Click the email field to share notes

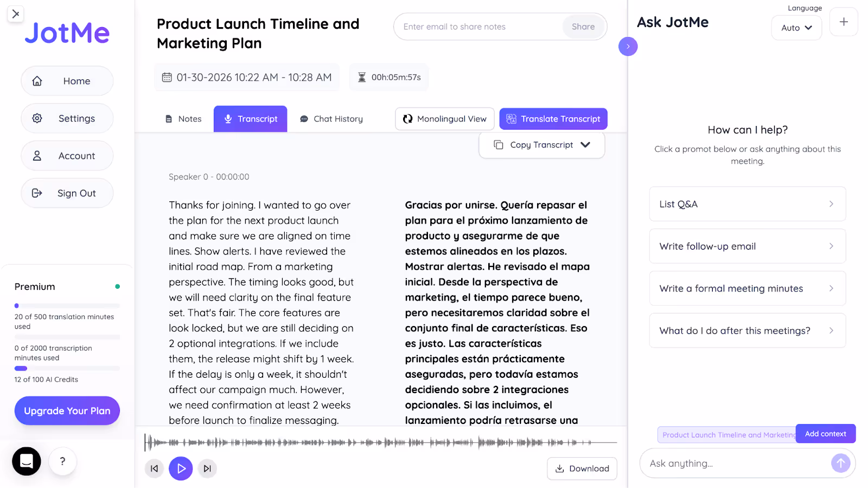[478, 27]
